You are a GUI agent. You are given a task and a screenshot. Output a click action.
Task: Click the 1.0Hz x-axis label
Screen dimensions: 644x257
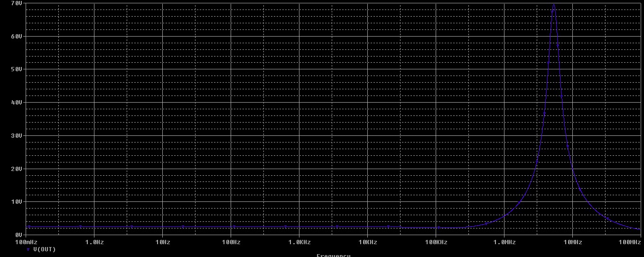point(94,242)
